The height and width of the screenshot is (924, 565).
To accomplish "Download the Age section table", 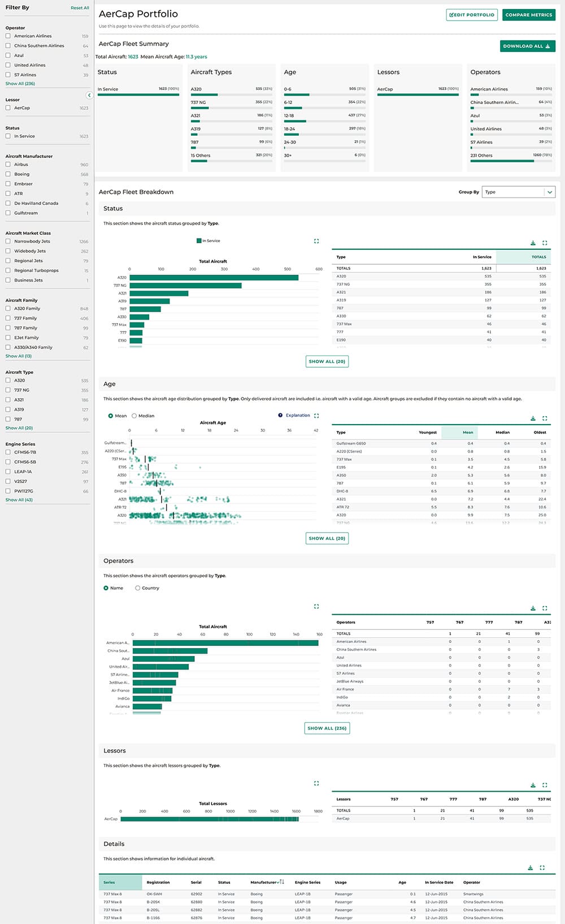I will coord(533,418).
